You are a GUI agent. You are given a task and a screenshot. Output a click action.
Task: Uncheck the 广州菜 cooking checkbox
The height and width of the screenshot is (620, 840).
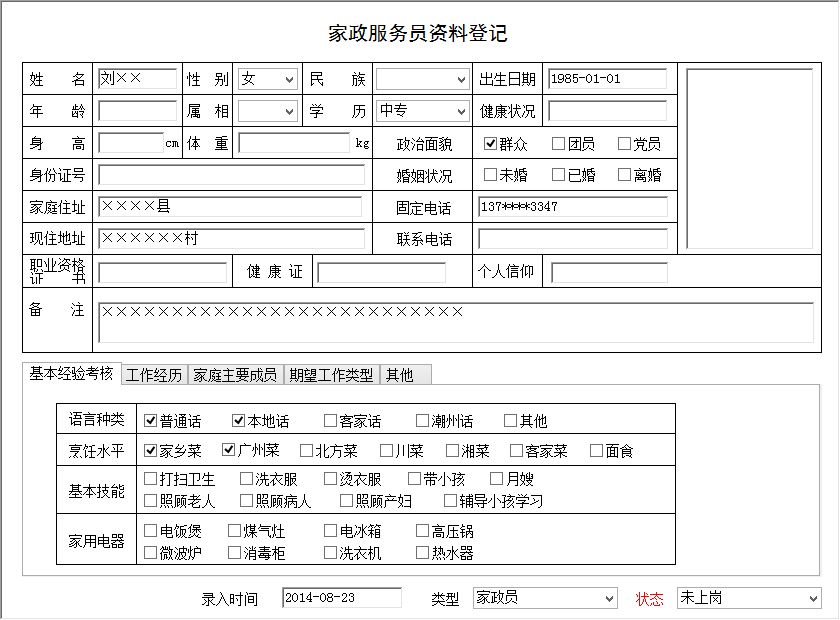tap(229, 451)
